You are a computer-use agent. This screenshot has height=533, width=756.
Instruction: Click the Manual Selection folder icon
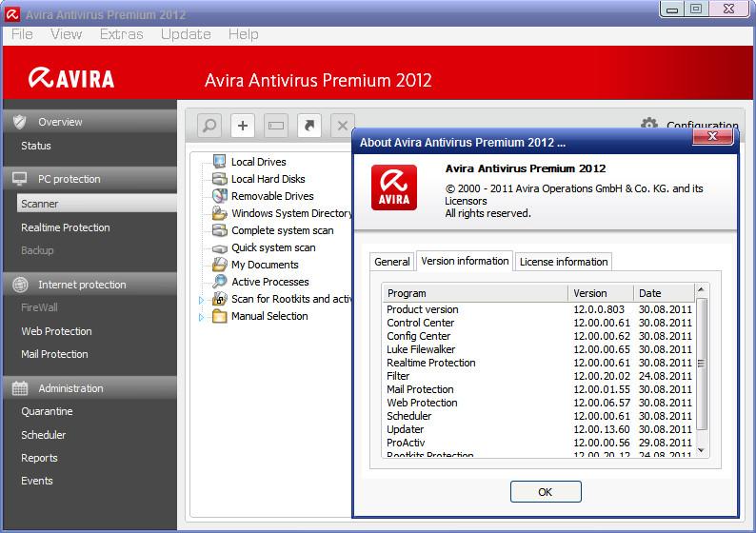[x=219, y=316]
